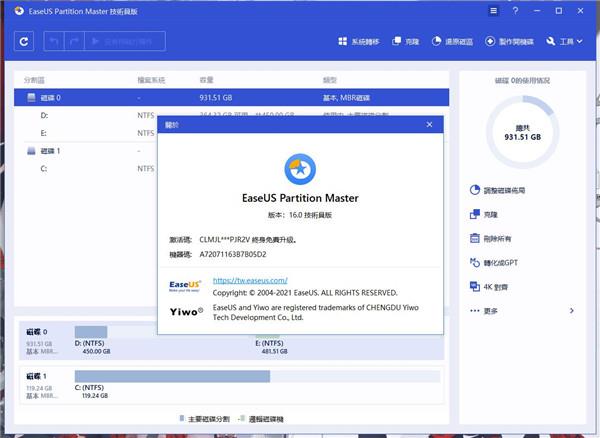Open the 製作開機碟 bootable media creator
Screen dimensions: 600x438
pos(509,41)
